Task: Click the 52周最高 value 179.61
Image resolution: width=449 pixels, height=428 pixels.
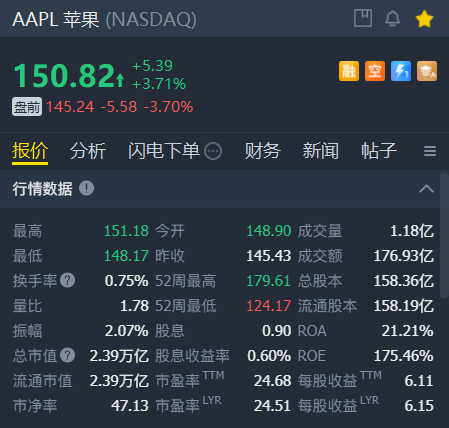Action: 269,281
